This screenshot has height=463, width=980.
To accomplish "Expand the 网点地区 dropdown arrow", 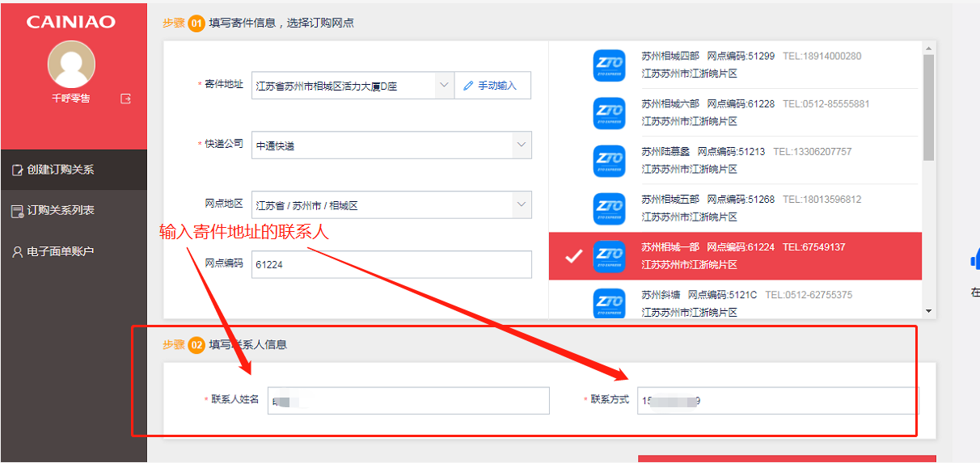I will point(522,204).
